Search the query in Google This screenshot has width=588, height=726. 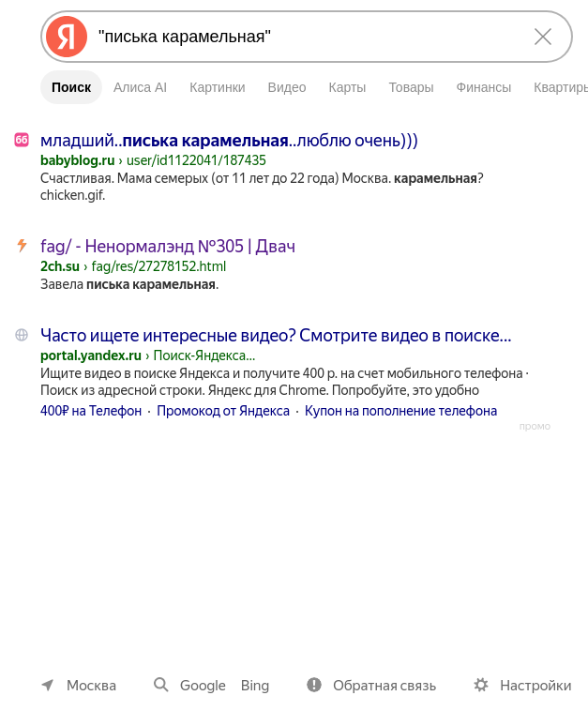pyautogui.click(x=203, y=686)
